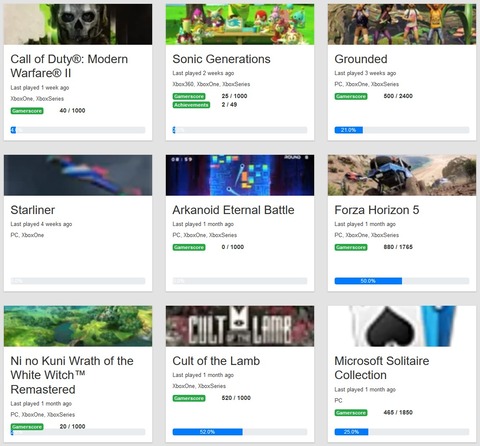Open the Grounded banner image
Screen dimensions: 480x446
402,24
